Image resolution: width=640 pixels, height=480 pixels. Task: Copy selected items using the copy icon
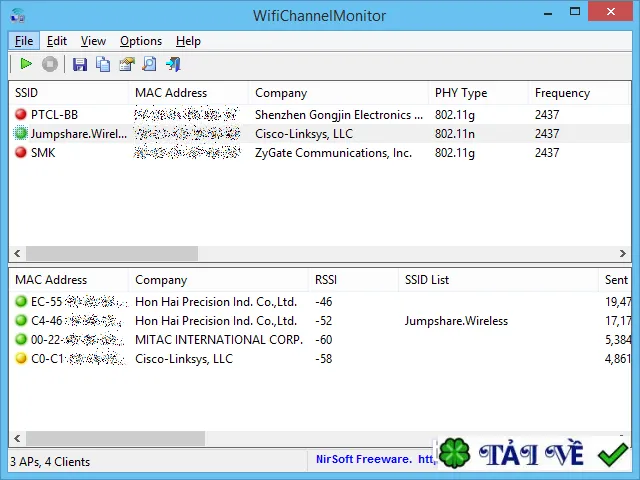[103, 64]
